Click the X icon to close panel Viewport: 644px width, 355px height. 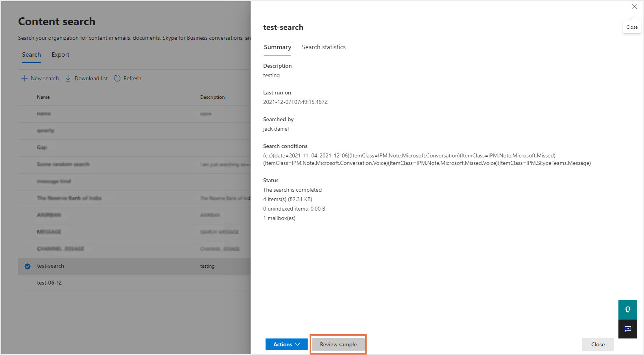(x=634, y=7)
